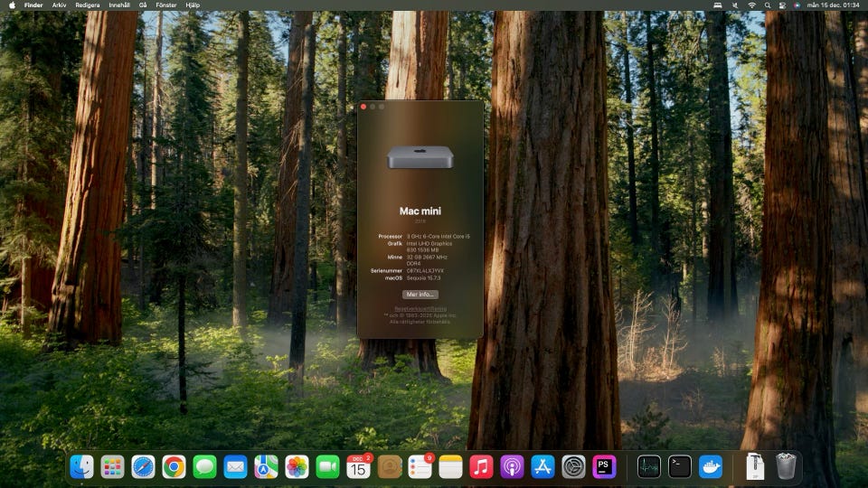The image size is (868, 488).
Task: Launch PhpStorm from the Dock
Action: coord(604,466)
